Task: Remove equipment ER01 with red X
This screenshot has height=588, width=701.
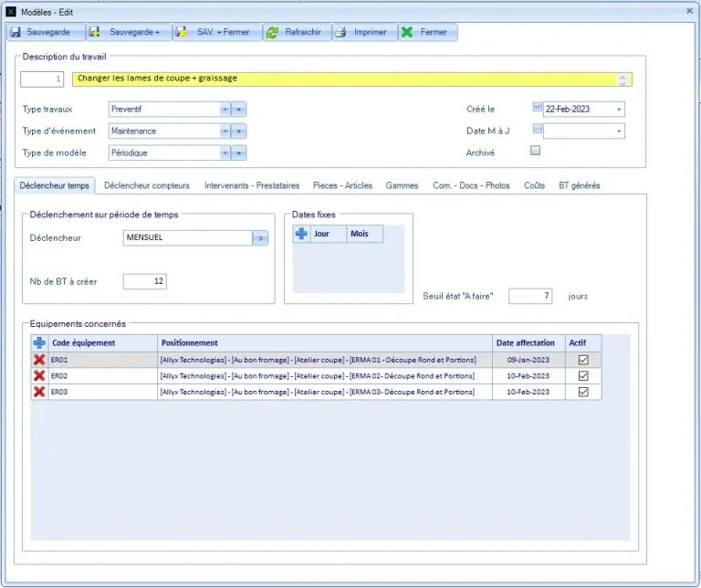Action: [39, 360]
